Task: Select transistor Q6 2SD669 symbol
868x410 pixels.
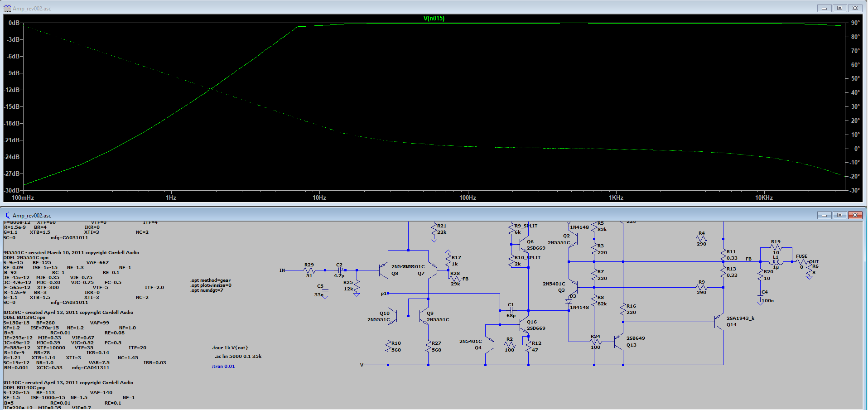Action: (x=524, y=245)
